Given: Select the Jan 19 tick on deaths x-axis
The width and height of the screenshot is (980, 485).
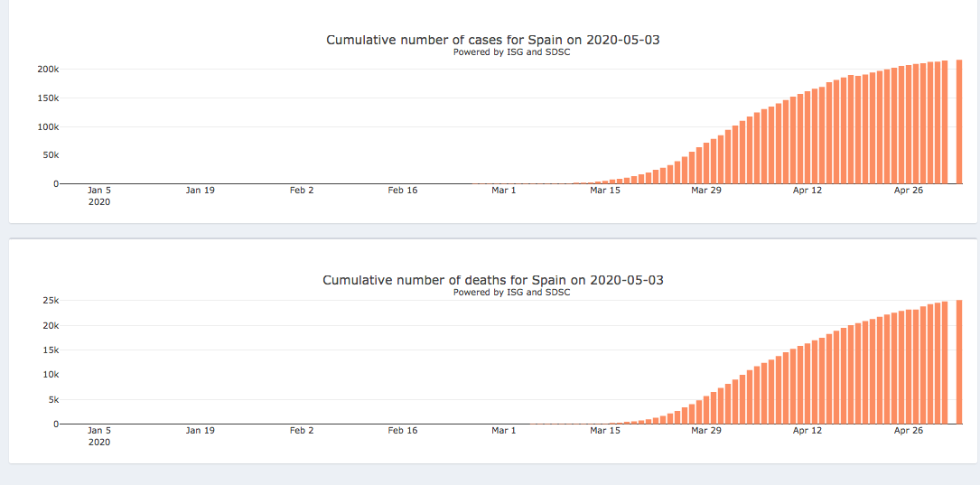Looking at the screenshot, I should 201,431.
